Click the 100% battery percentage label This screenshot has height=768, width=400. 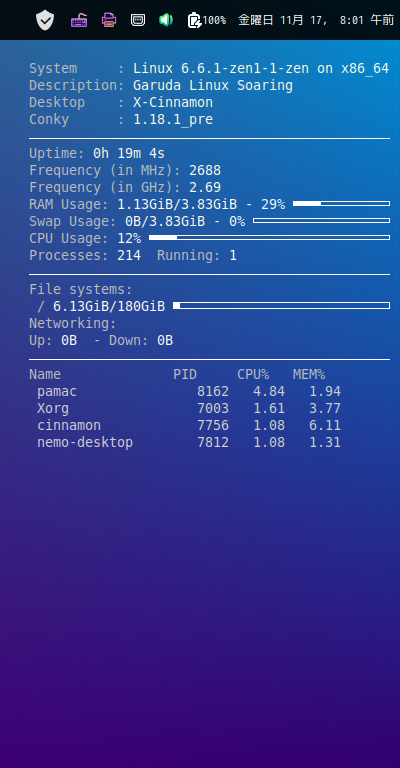pyautogui.click(x=214, y=20)
